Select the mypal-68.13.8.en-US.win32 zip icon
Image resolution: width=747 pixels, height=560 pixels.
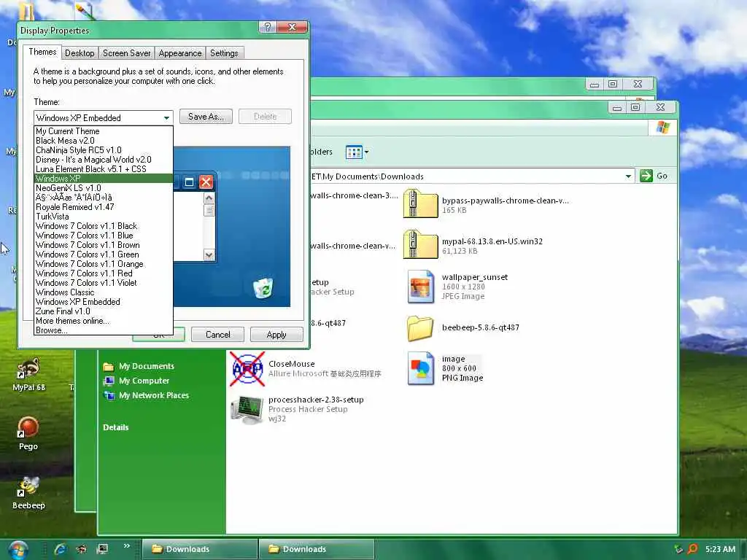coord(420,244)
